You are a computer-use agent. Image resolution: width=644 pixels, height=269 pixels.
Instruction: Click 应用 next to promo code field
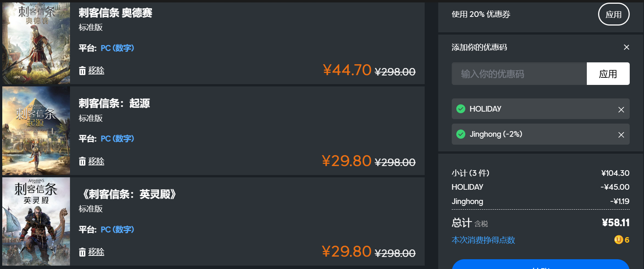608,74
